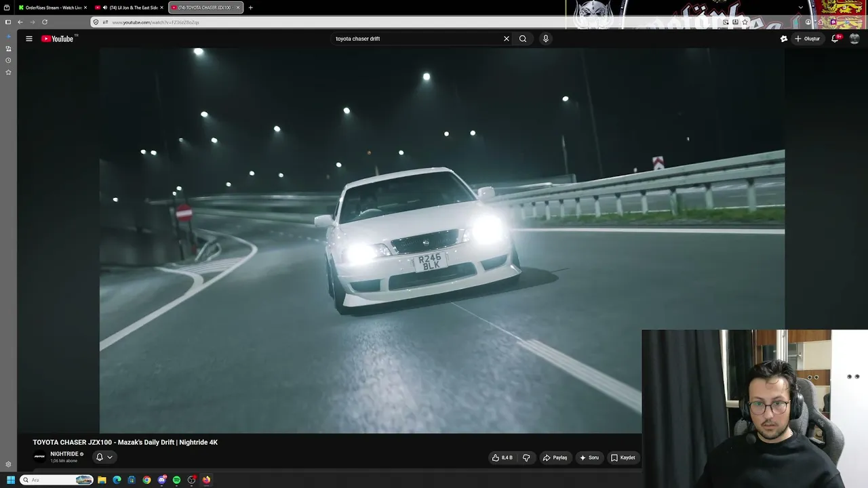Viewport: 868px width, 488px height.
Task: Visit the NIGHTRIDE channel name link
Action: (x=64, y=454)
